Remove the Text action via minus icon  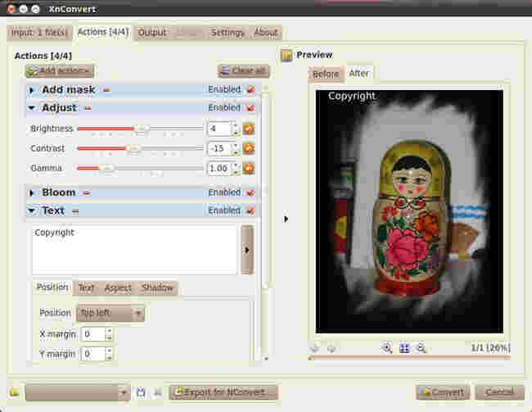click(75, 211)
